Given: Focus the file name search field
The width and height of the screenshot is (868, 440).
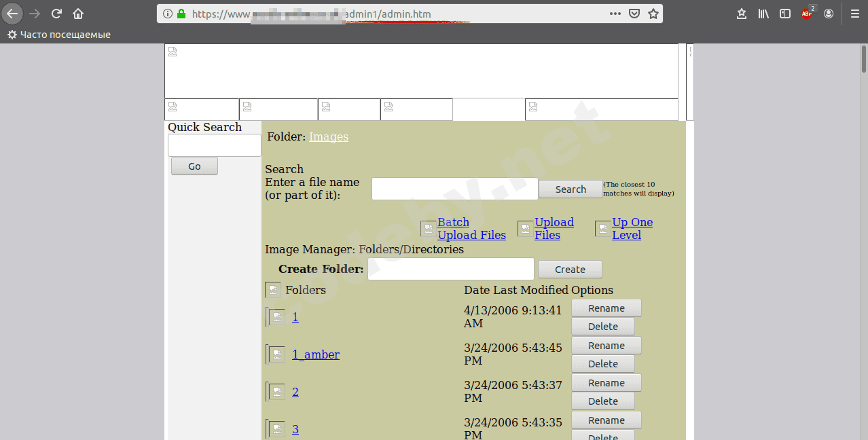Looking at the screenshot, I should [455, 189].
